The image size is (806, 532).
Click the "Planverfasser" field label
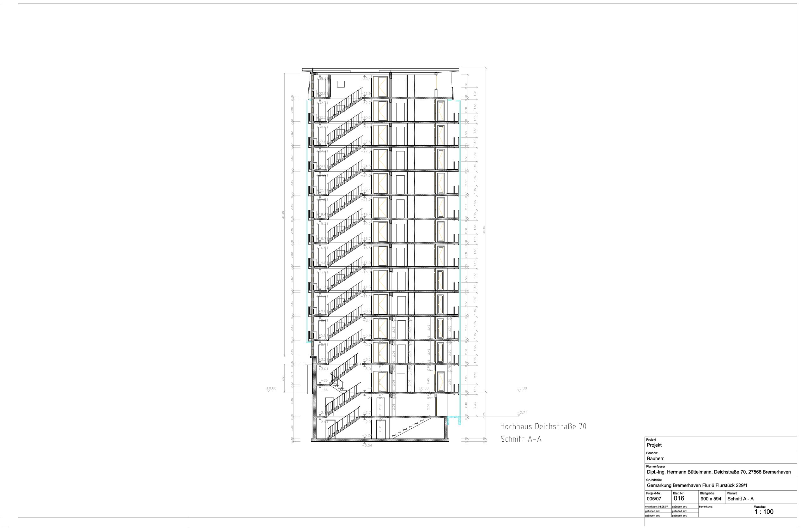pos(656,467)
